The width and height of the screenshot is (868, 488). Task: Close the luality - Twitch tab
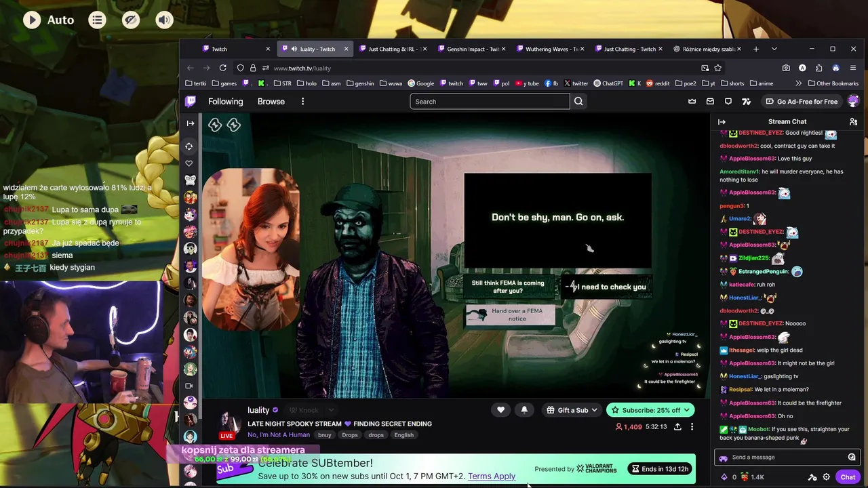(346, 49)
